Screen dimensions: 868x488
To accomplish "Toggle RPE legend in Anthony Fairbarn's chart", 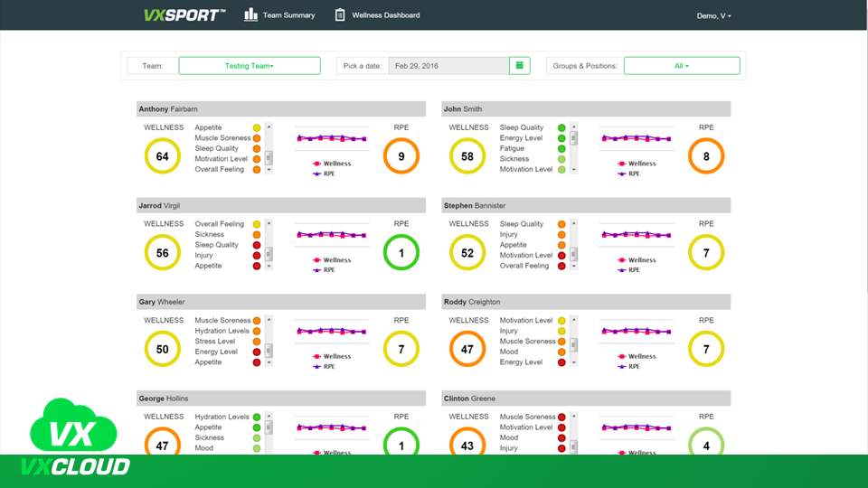I will click(x=325, y=174).
